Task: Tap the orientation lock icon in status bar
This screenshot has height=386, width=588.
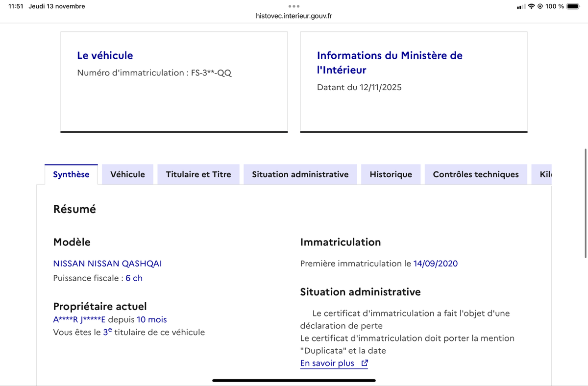Action: 540,6
